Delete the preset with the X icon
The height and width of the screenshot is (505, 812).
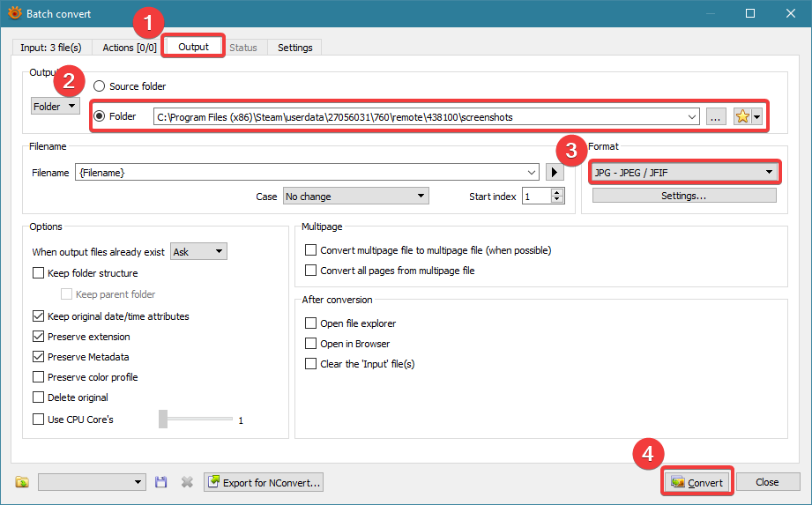coord(187,482)
